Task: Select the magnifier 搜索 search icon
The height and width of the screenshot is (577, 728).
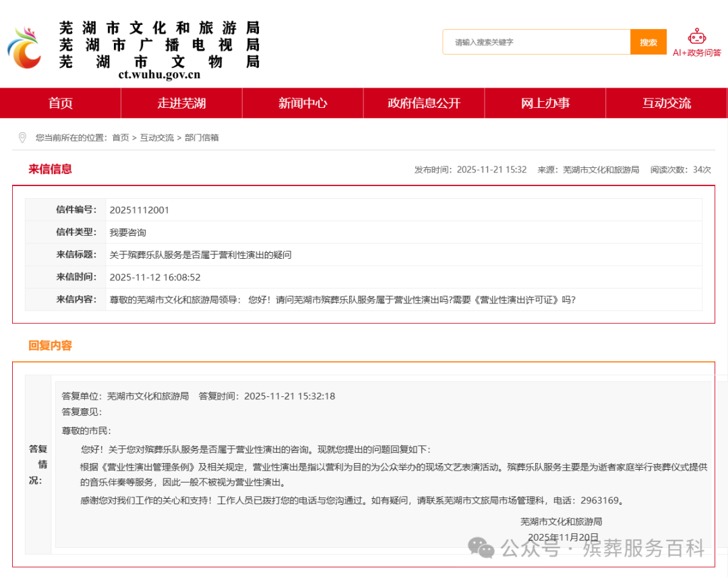Action: (648, 42)
